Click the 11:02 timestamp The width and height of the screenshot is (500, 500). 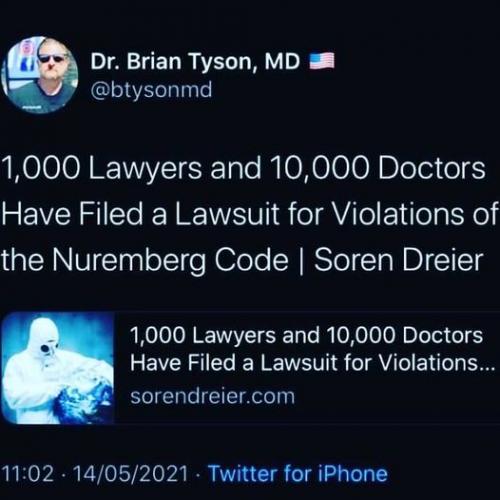tap(28, 473)
